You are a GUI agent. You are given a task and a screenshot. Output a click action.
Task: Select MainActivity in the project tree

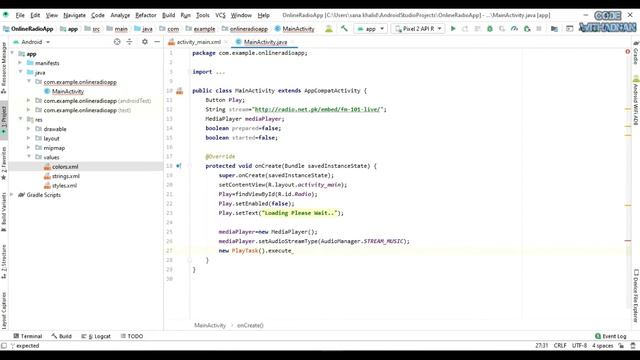pos(68,91)
